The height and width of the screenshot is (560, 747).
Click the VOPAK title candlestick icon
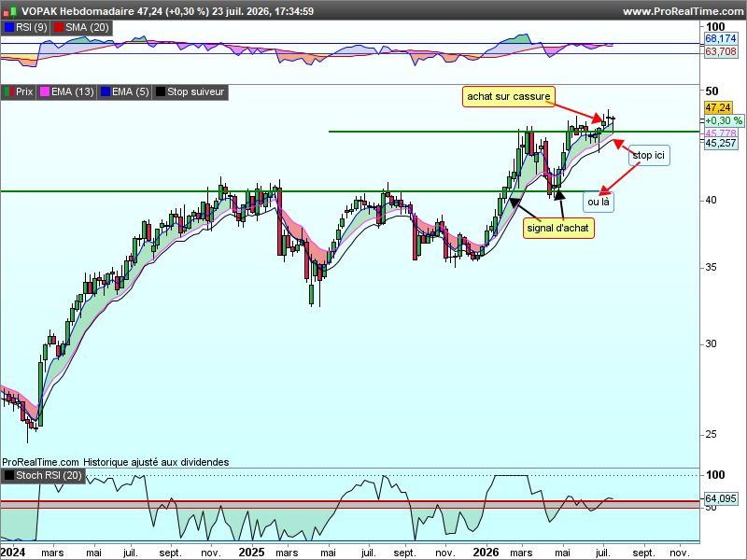pyautogui.click(x=10, y=11)
